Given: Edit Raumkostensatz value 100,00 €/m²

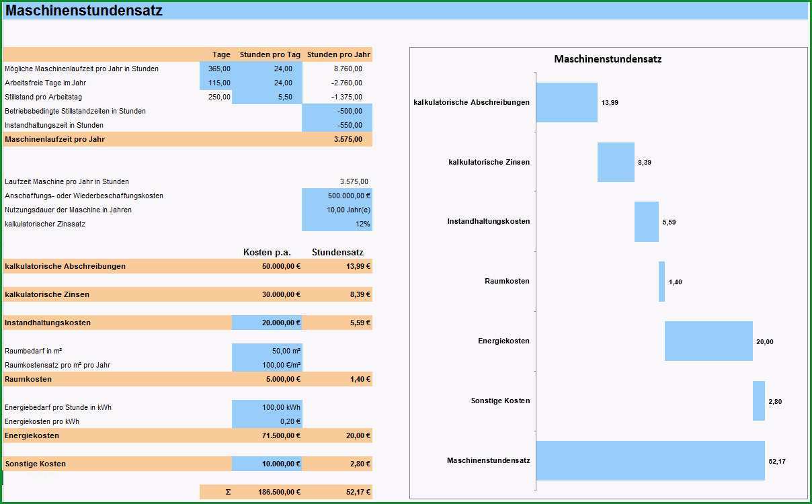Looking at the screenshot, I should [x=267, y=365].
